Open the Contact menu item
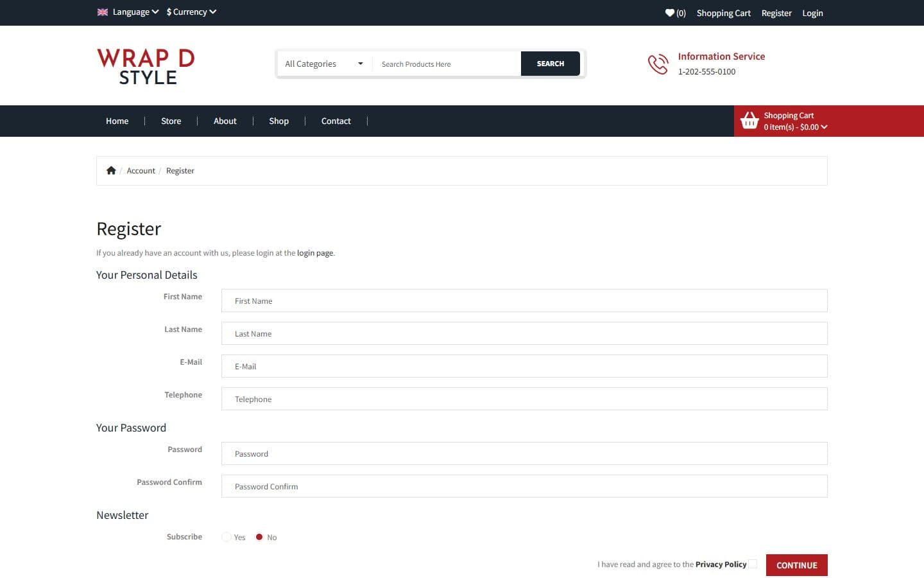The image size is (924, 578). pos(336,121)
